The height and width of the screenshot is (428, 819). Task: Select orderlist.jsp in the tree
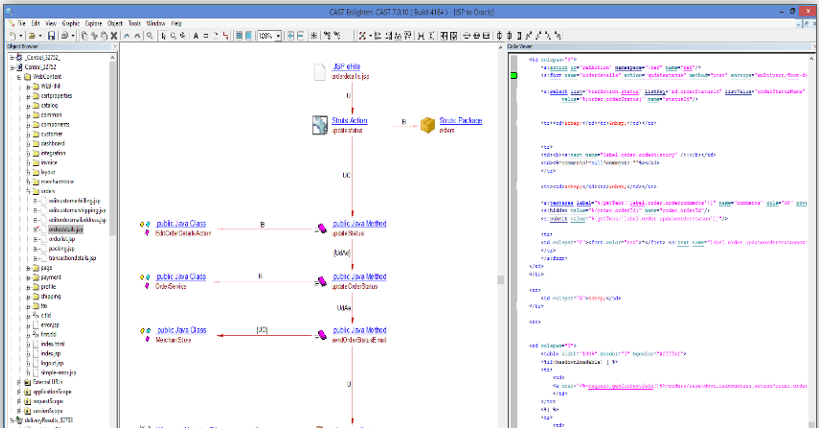tap(62, 239)
